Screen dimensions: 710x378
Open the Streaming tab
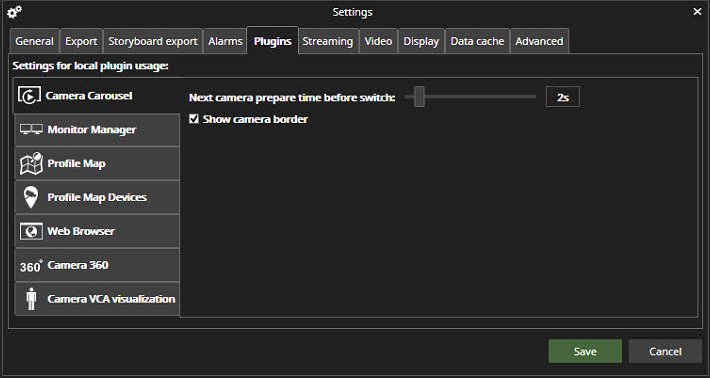327,41
